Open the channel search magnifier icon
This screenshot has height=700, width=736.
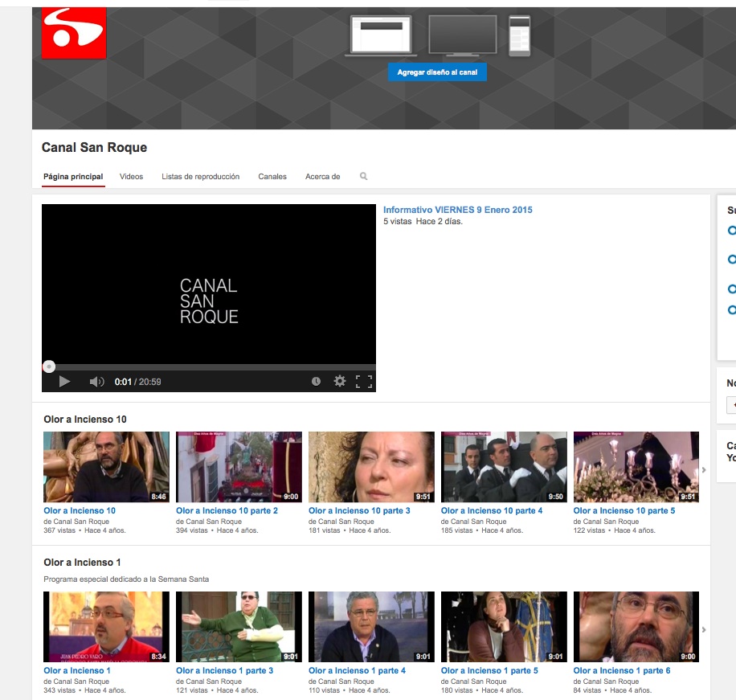point(363,176)
